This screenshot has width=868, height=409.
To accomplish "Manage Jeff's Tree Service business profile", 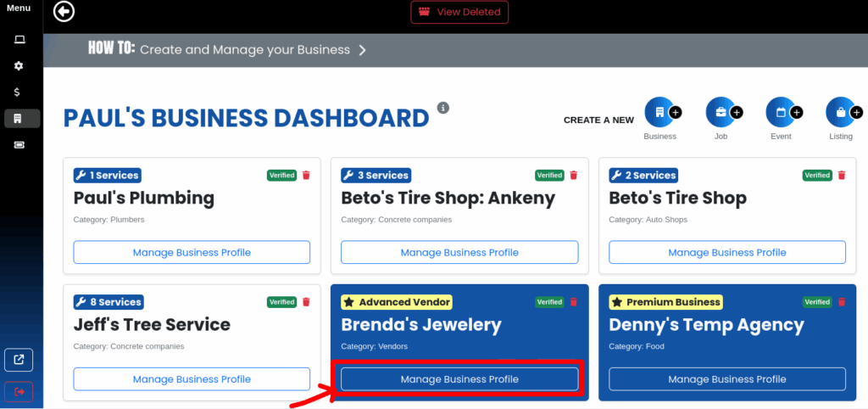I will coord(192,379).
